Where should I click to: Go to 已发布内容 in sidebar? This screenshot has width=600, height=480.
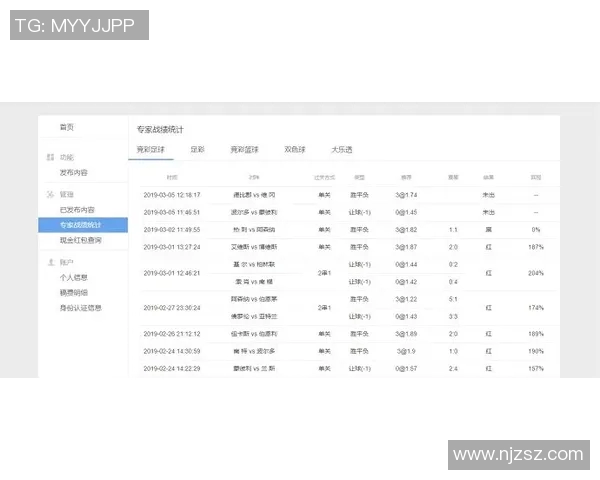click(x=77, y=210)
